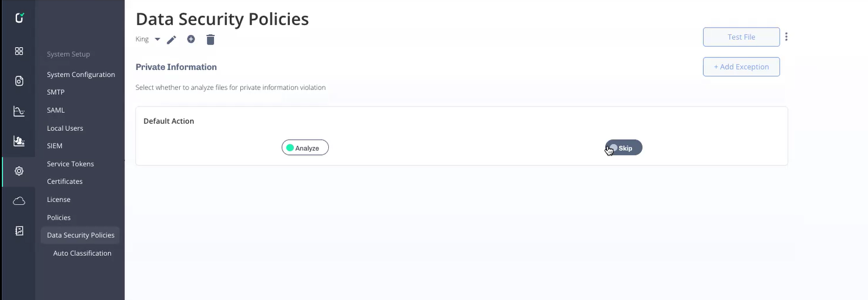Delete the King policy with the trash icon
Screen dimensions: 868x300
(210, 40)
